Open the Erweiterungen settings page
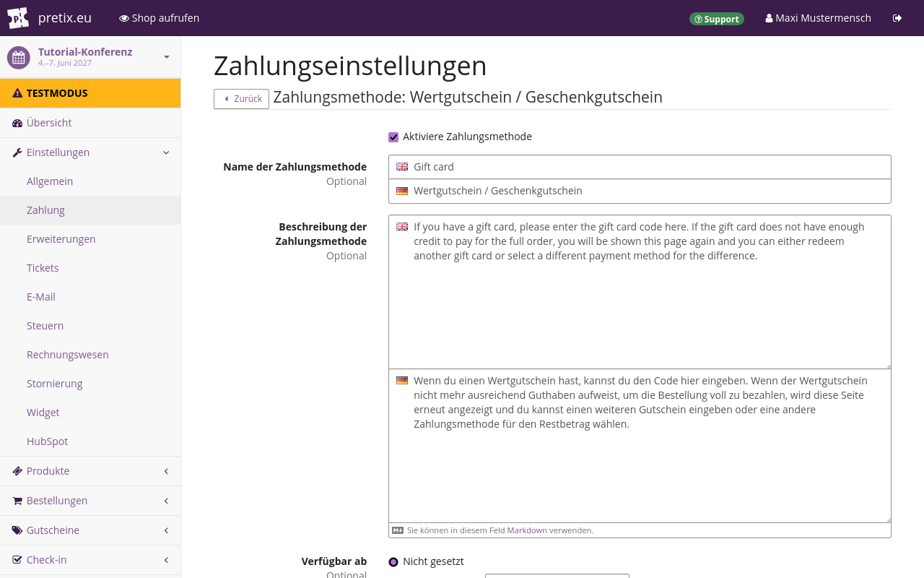924x578 pixels. 90,239
